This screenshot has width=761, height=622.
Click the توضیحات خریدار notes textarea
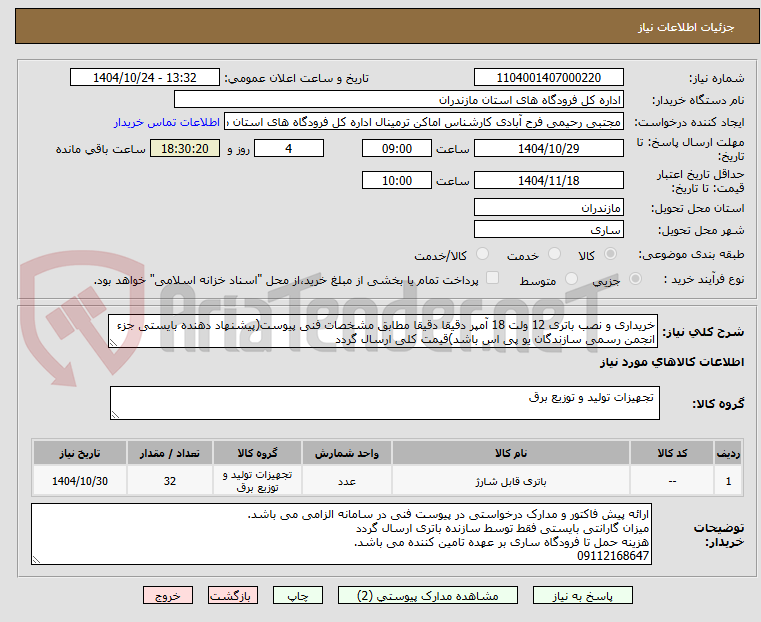341,534
